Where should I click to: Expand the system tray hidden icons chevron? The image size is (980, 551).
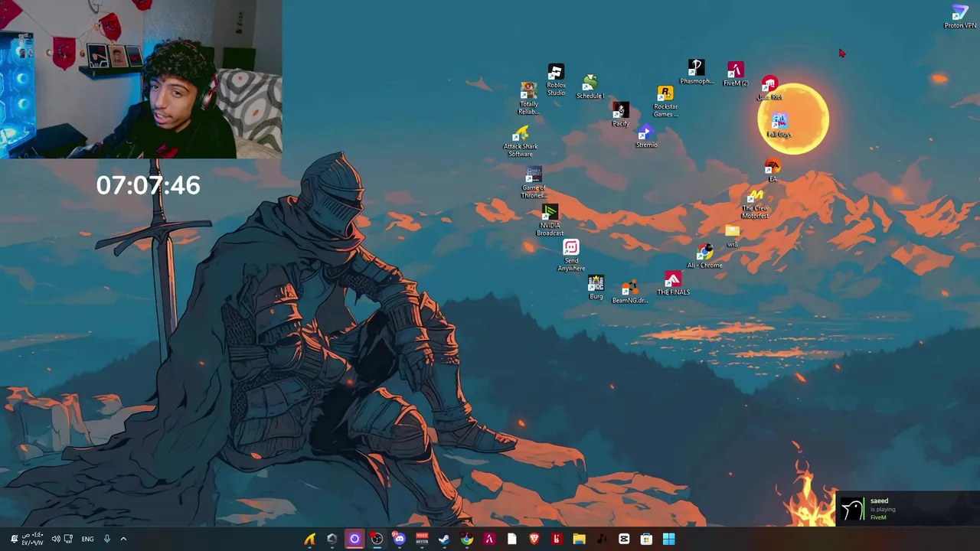[123, 539]
